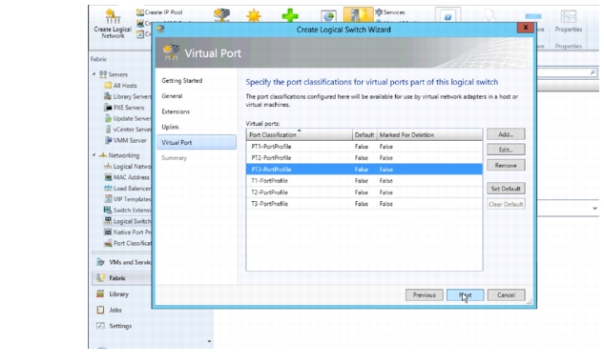604x364 pixels.
Task: Click the Set Default button
Action: pyautogui.click(x=506, y=189)
